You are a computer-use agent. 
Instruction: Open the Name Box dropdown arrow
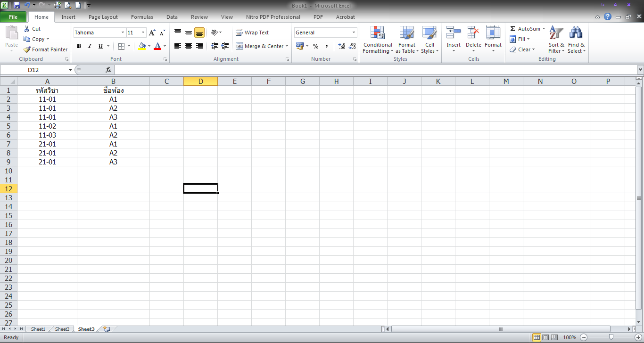pyautogui.click(x=71, y=70)
